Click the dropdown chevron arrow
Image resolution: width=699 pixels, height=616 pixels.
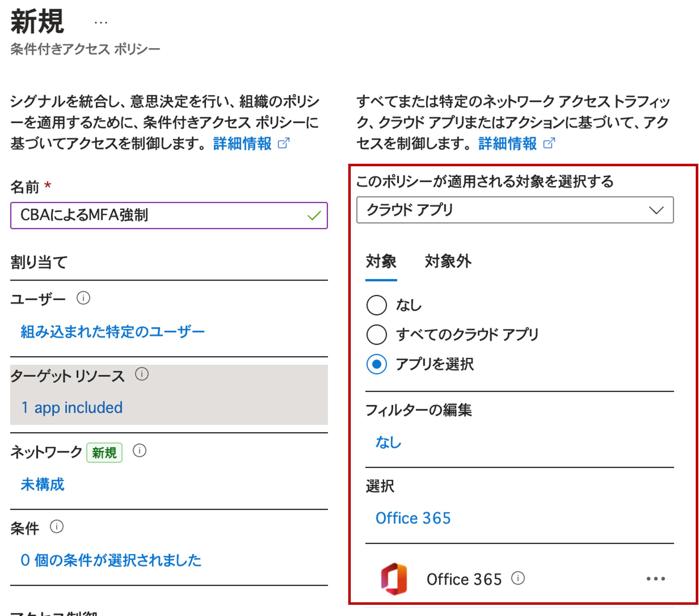point(656,210)
